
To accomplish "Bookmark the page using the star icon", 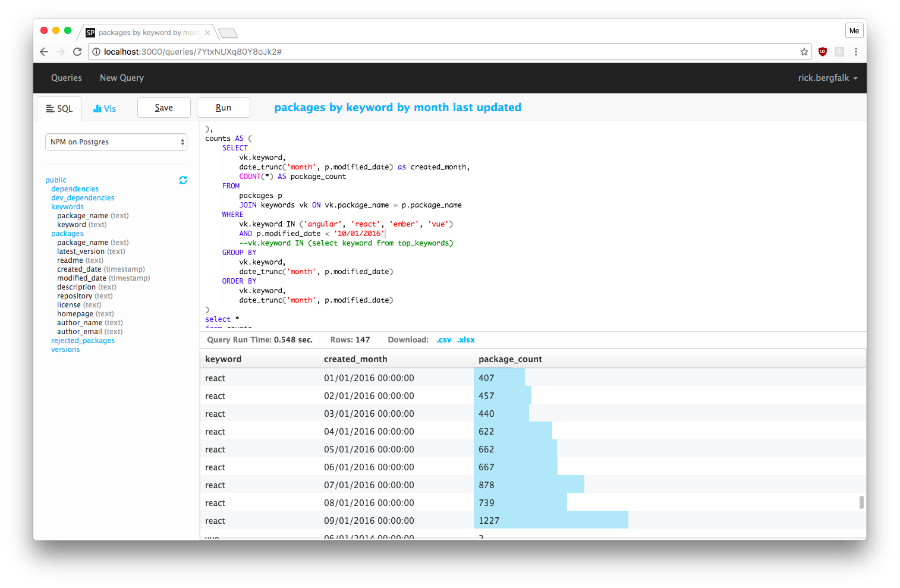I will pyautogui.click(x=804, y=52).
